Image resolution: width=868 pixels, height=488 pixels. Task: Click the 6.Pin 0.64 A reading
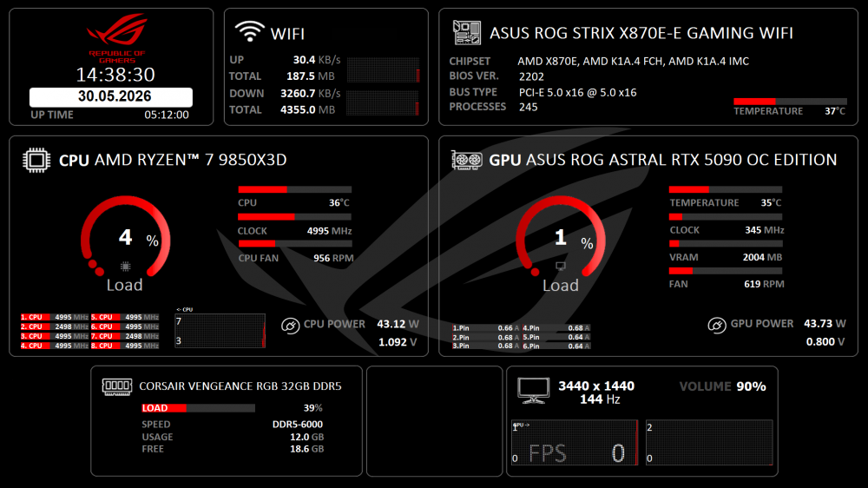[x=556, y=346]
